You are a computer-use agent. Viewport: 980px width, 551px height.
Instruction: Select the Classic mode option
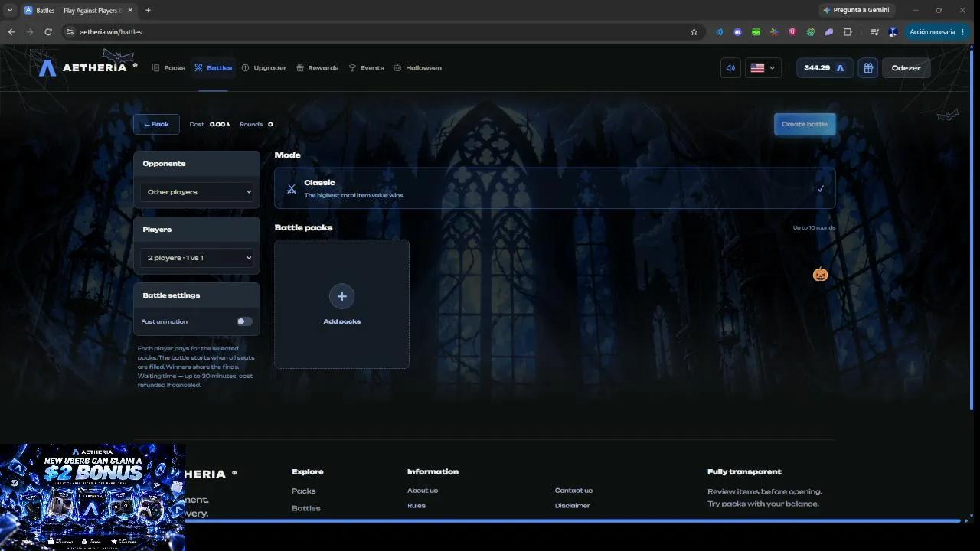(555, 188)
